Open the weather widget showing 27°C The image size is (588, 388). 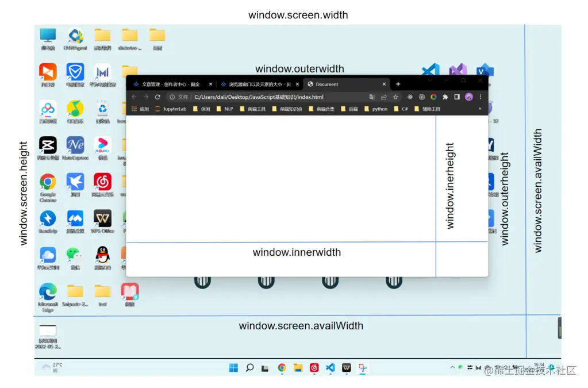pos(52,367)
